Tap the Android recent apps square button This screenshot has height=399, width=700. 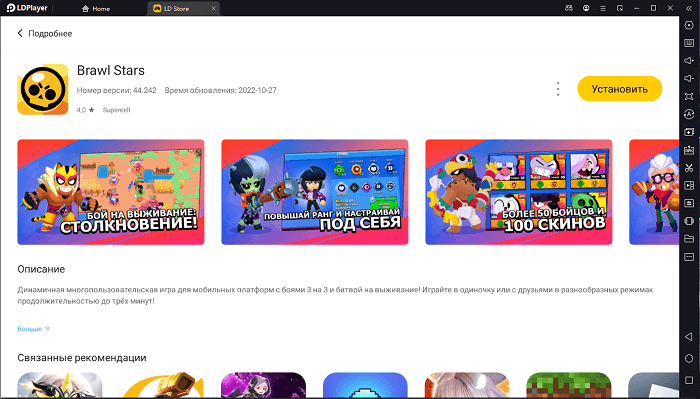689,380
